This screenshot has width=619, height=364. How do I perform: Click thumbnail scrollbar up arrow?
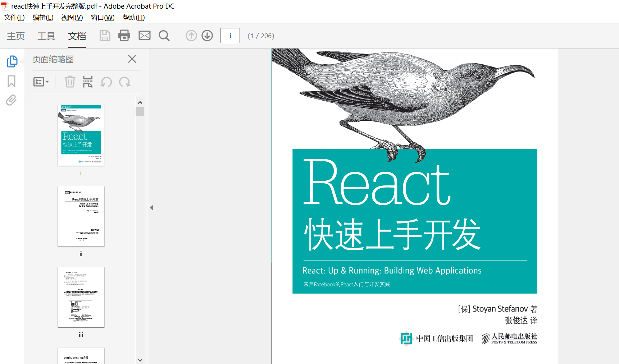(x=140, y=103)
